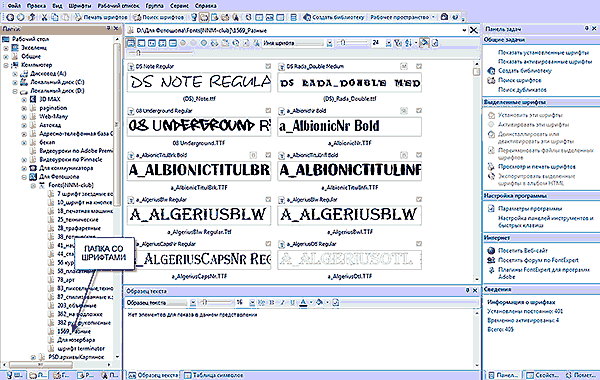Click the Back navigation arrow icon

point(10,17)
